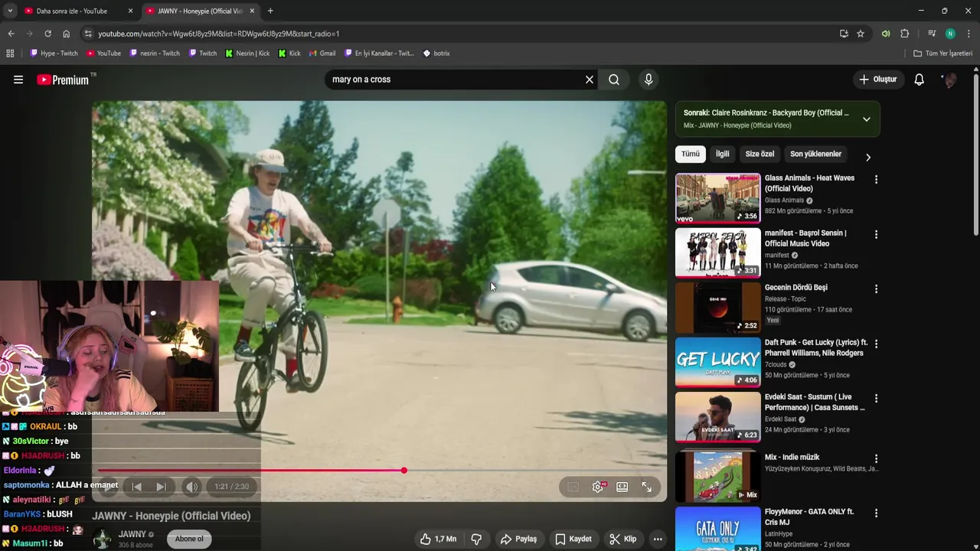Open Glass Animals Heat Waves thumbnail
Viewport: 980px width, 551px height.
click(x=717, y=197)
